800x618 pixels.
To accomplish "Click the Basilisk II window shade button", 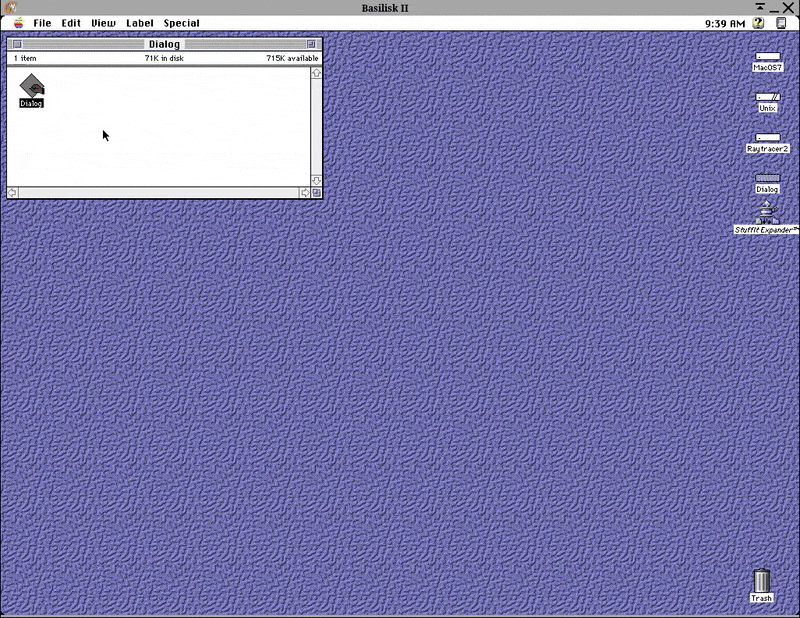I will point(760,7).
